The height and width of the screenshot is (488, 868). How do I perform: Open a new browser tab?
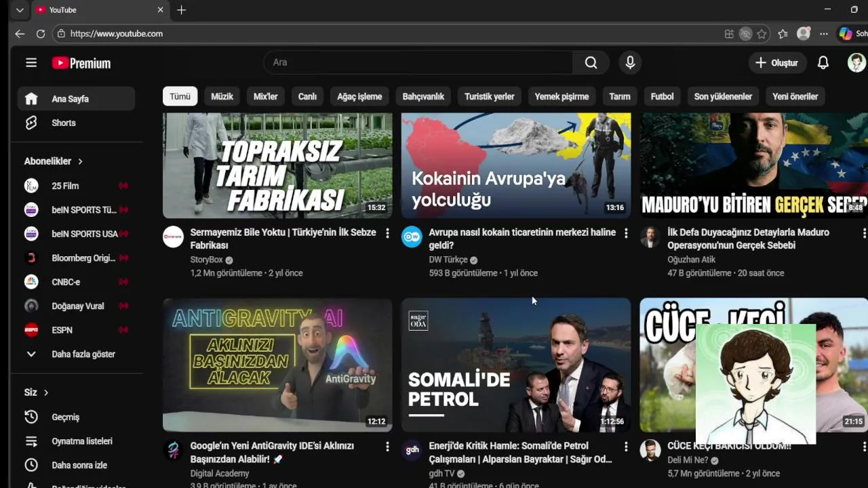(181, 10)
